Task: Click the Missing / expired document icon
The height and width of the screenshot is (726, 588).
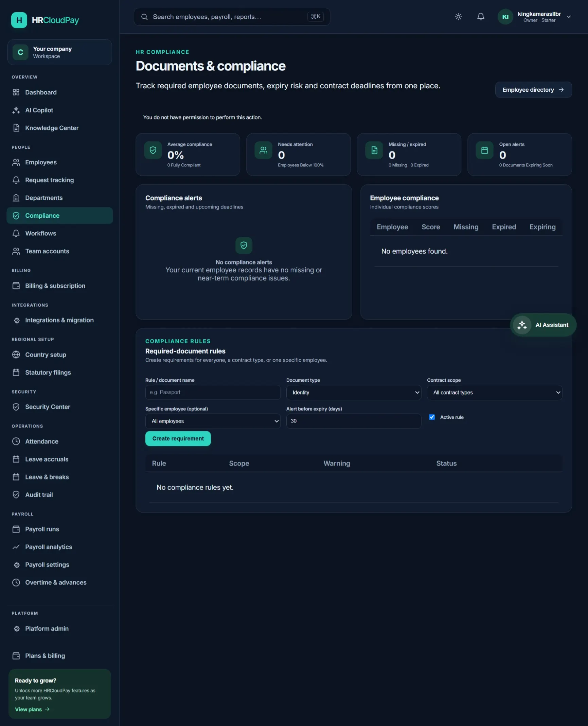Action: (374, 150)
